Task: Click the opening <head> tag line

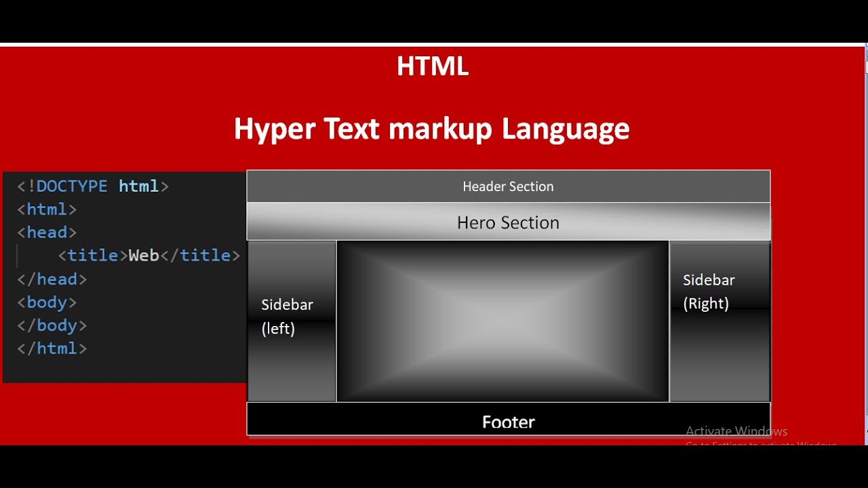Action: (x=47, y=232)
